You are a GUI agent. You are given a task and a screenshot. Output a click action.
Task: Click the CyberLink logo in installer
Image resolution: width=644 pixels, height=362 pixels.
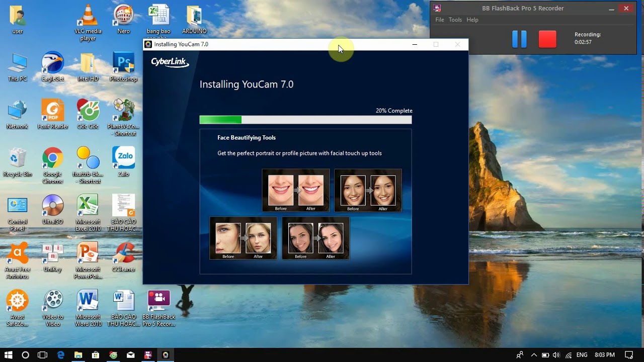[170, 62]
